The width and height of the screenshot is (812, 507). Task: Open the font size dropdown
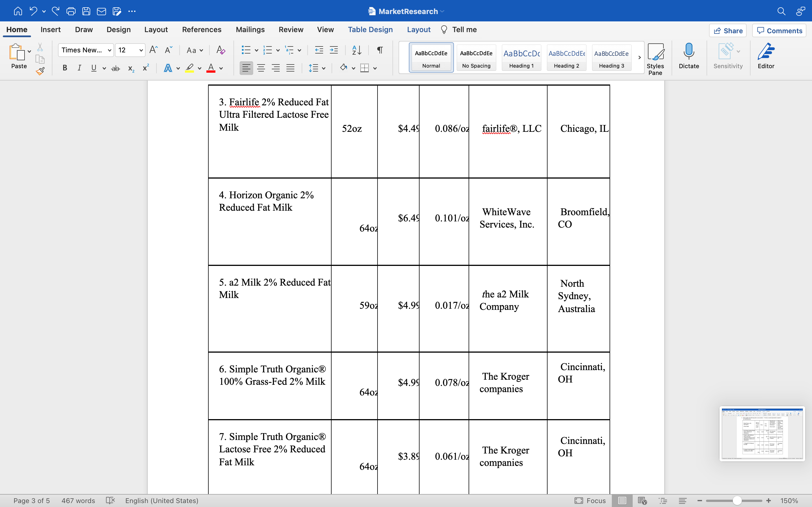[141, 50]
